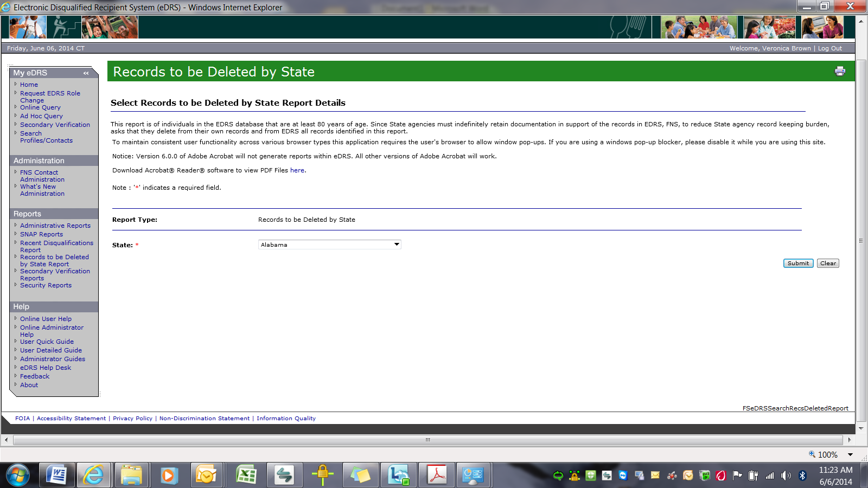Viewport: 868px width, 488px height.
Task: Open Administrator Guides link
Action: (x=53, y=359)
